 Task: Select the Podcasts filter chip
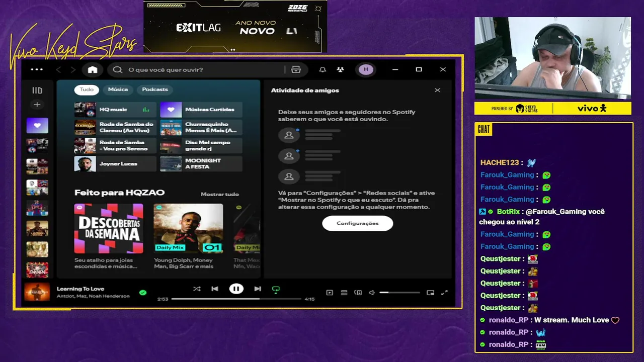point(155,89)
